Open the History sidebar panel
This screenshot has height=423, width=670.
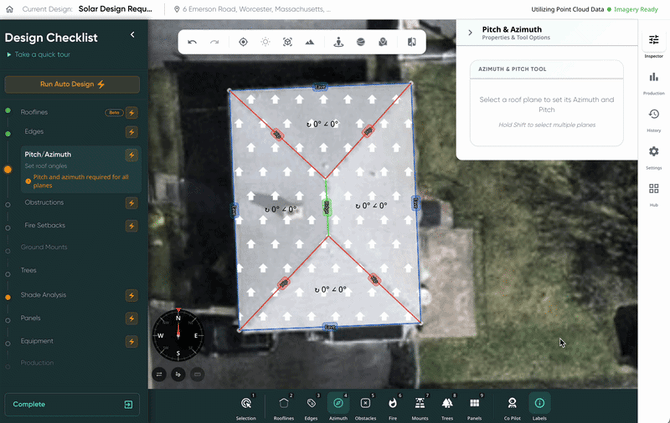[x=654, y=120]
